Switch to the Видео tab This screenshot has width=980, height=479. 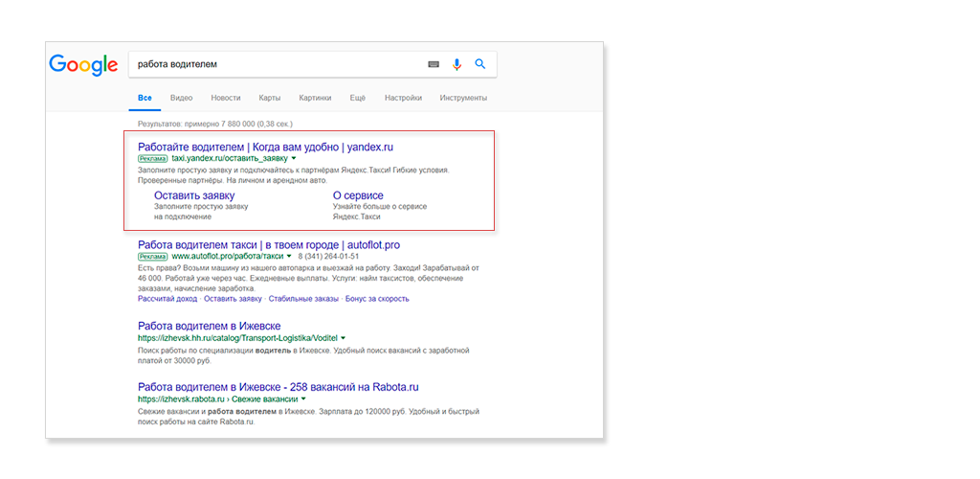coord(181,98)
